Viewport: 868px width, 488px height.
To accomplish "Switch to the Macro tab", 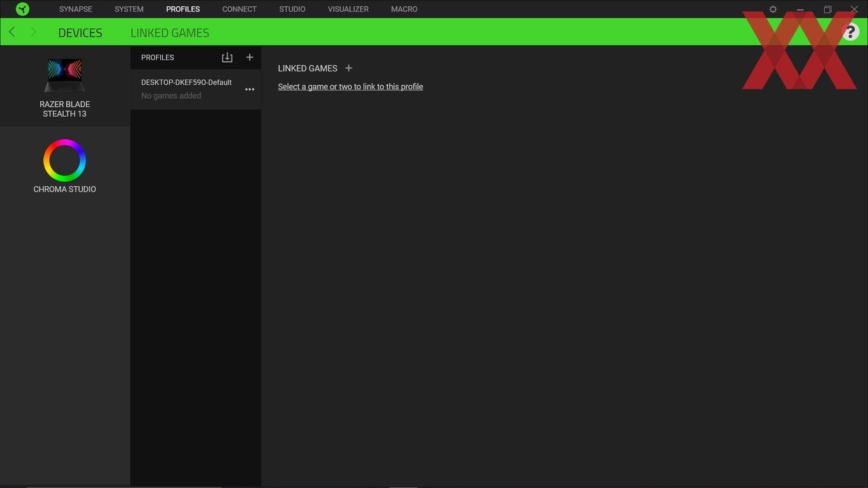I will point(404,9).
